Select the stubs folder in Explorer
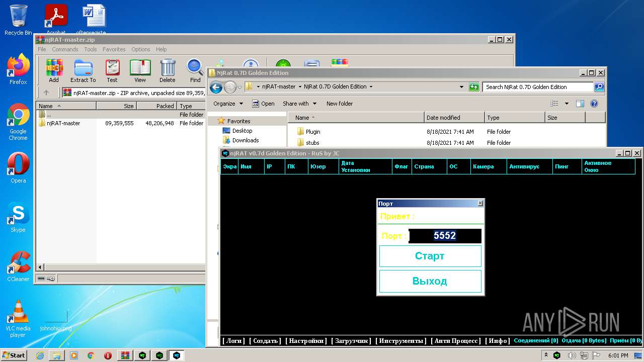 pos(312,143)
